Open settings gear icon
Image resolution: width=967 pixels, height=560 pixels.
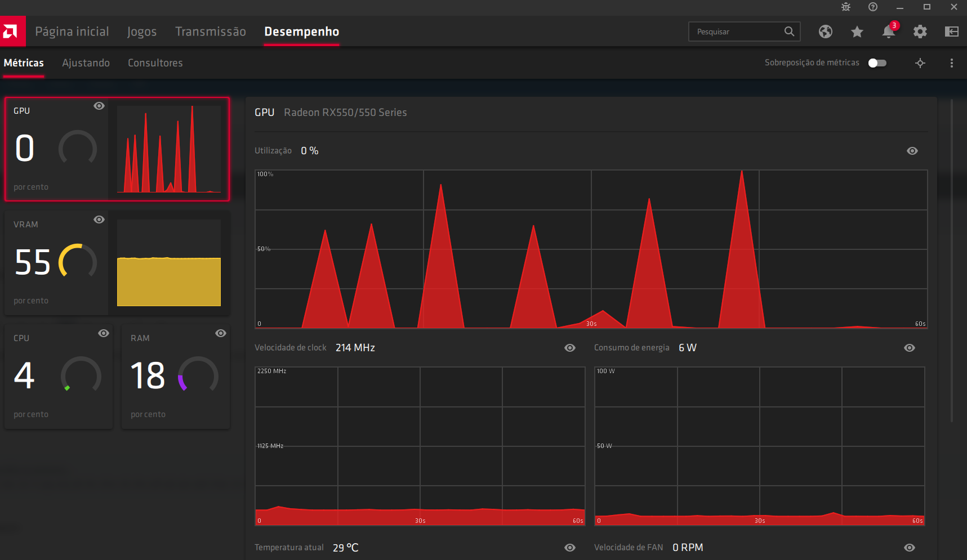pos(920,32)
